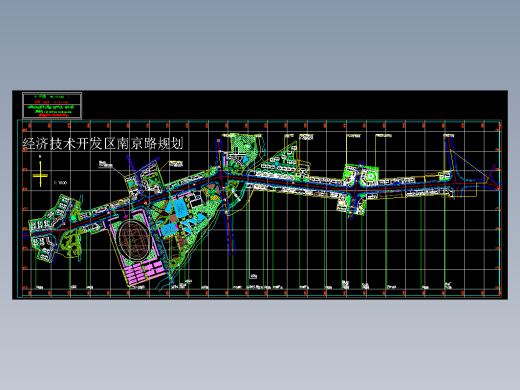Click the oval stadium track in the plan
The height and width of the screenshot is (390, 520).
(x=135, y=240)
